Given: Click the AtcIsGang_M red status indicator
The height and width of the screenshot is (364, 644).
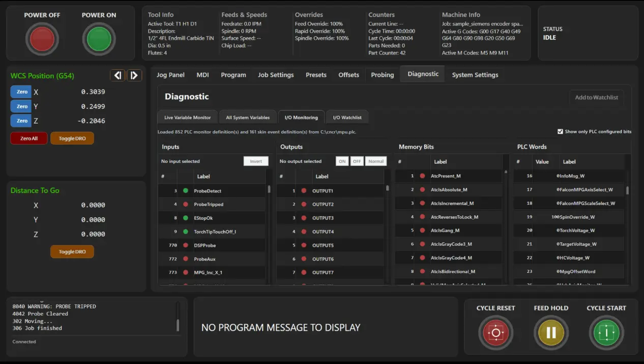Looking at the screenshot, I should (422, 230).
